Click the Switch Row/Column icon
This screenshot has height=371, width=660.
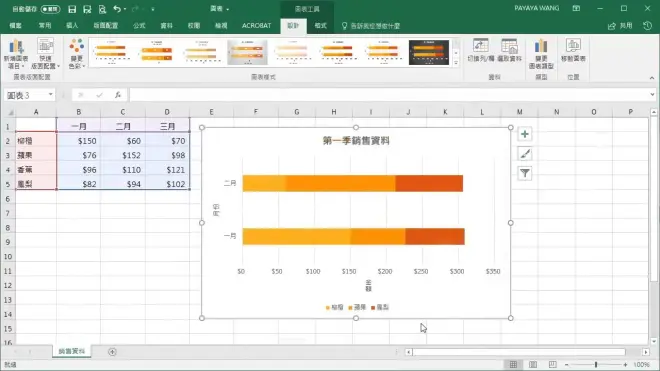coord(481,51)
